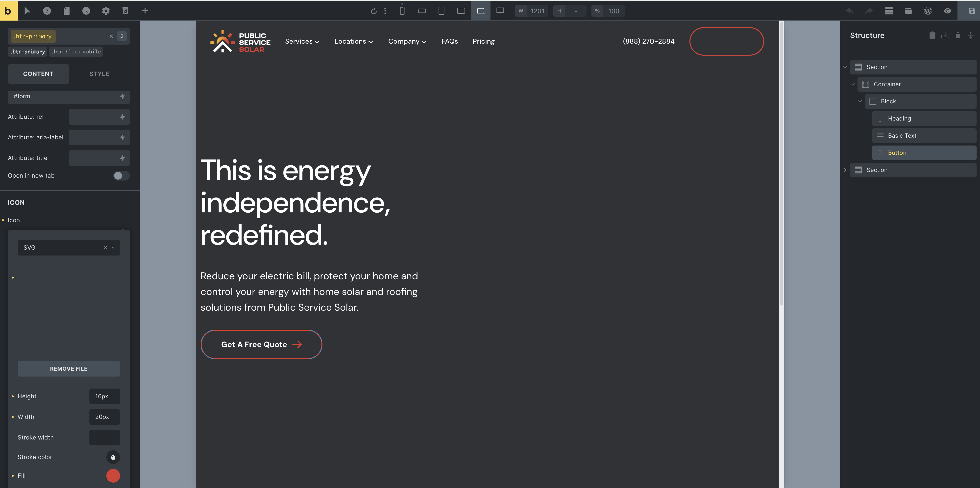Expand the second Section tree chevron
Image resolution: width=980 pixels, height=488 pixels.
(x=845, y=170)
